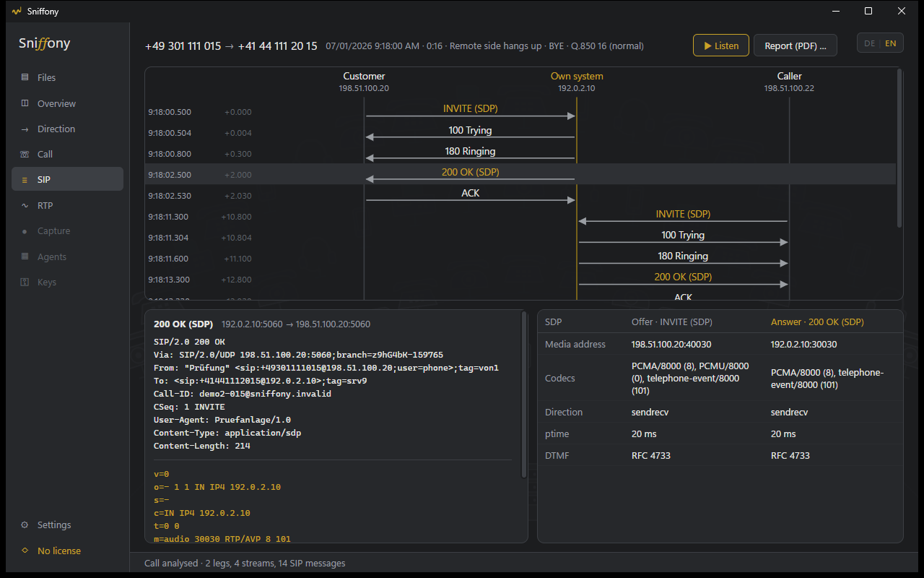
Task: Click the Settings gear icon
Action: coord(25,525)
